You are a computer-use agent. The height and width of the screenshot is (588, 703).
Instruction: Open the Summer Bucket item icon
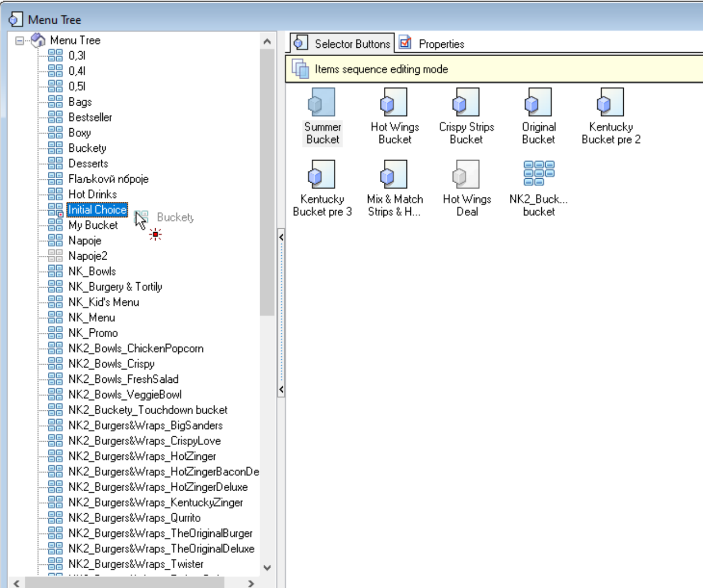pyautogui.click(x=322, y=102)
